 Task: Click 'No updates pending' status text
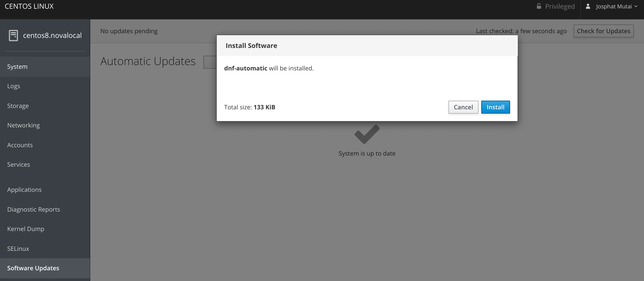point(129,31)
